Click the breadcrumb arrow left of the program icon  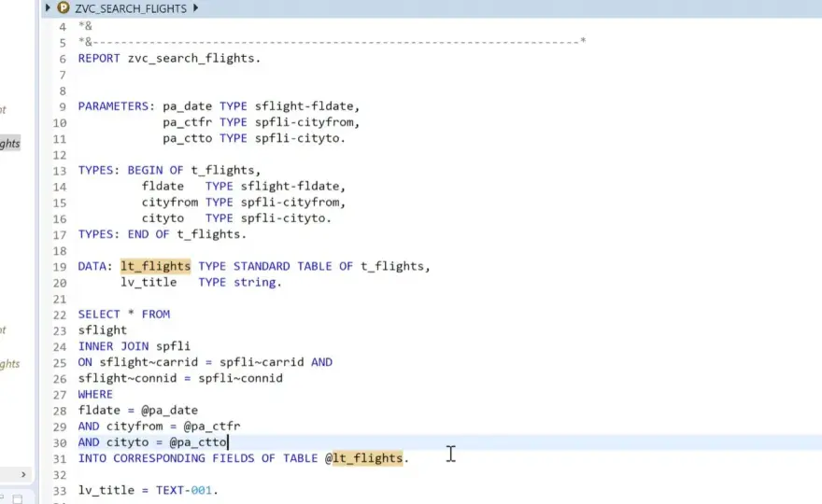pos(48,7)
